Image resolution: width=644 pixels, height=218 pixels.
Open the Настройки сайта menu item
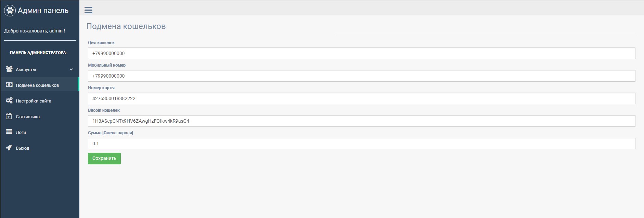[x=40, y=101]
